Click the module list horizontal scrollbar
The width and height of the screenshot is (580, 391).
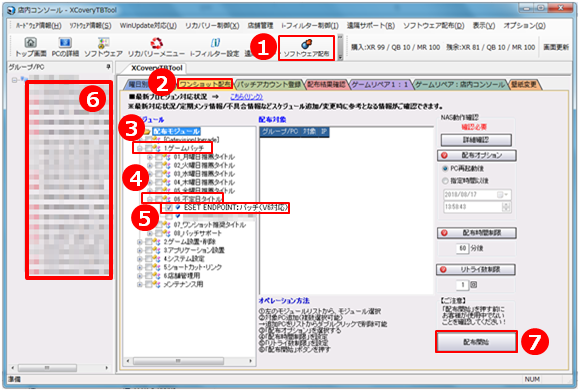click(189, 360)
